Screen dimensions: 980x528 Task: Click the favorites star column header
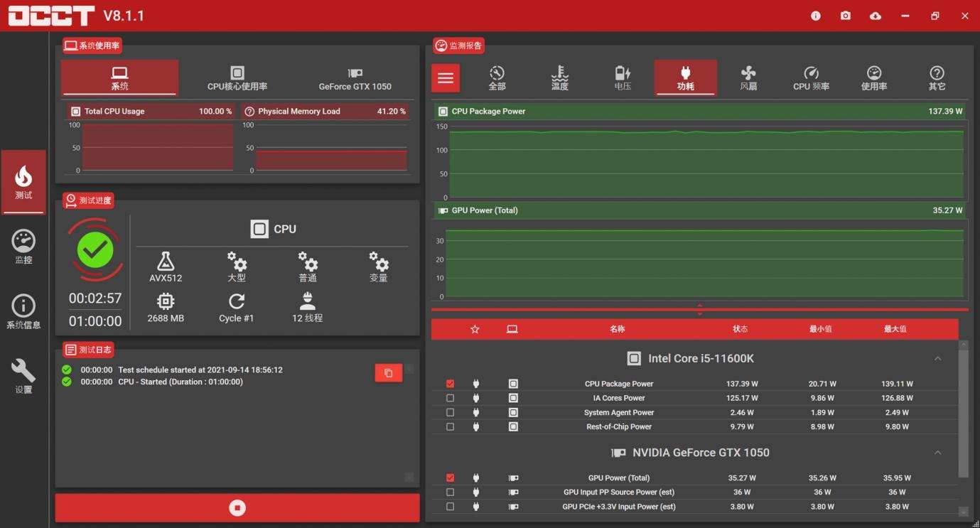[x=475, y=329]
